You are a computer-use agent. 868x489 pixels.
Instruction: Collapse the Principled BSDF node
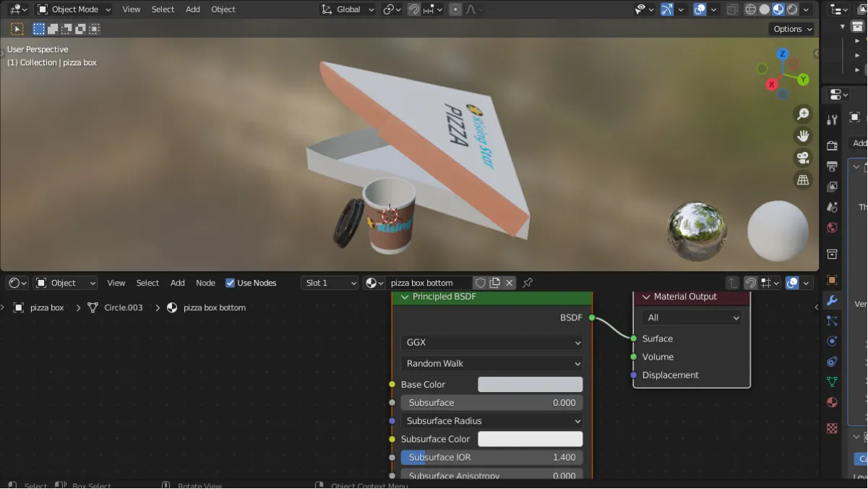coord(405,297)
